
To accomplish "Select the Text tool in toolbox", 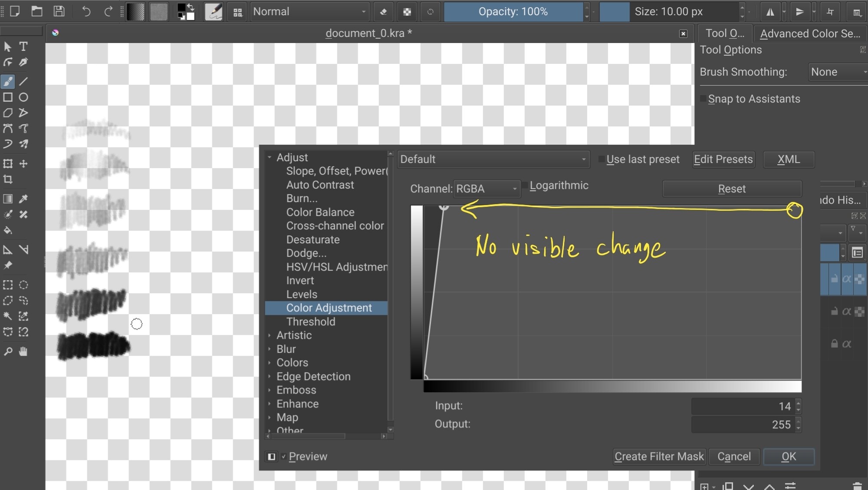I will [23, 46].
